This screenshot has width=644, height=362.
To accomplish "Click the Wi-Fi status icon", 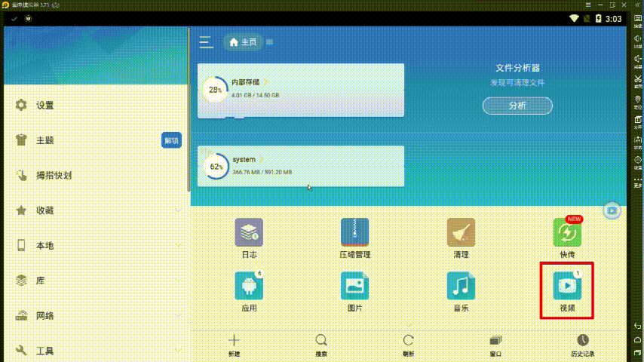I will tap(574, 19).
